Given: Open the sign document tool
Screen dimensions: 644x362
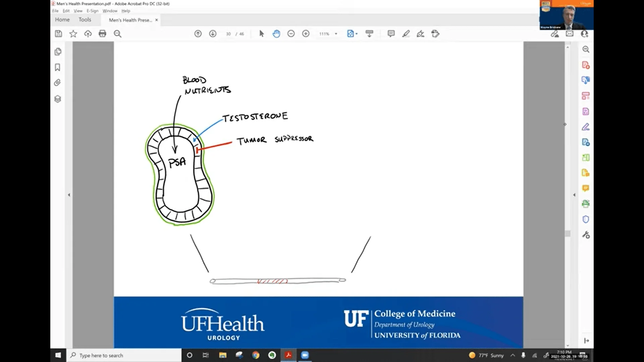Looking at the screenshot, I should point(421,34).
